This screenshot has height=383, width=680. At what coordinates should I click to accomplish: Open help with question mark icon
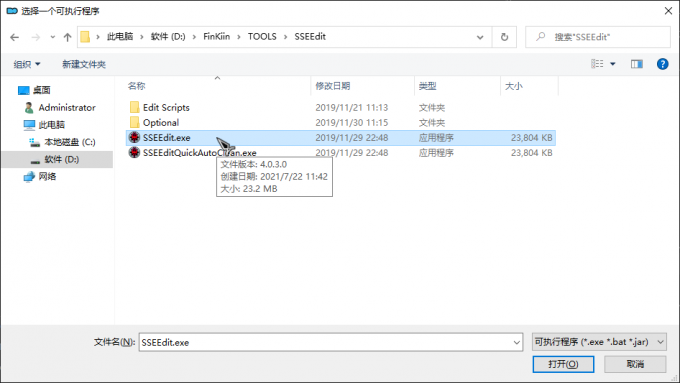pyautogui.click(x=662, y=64)
